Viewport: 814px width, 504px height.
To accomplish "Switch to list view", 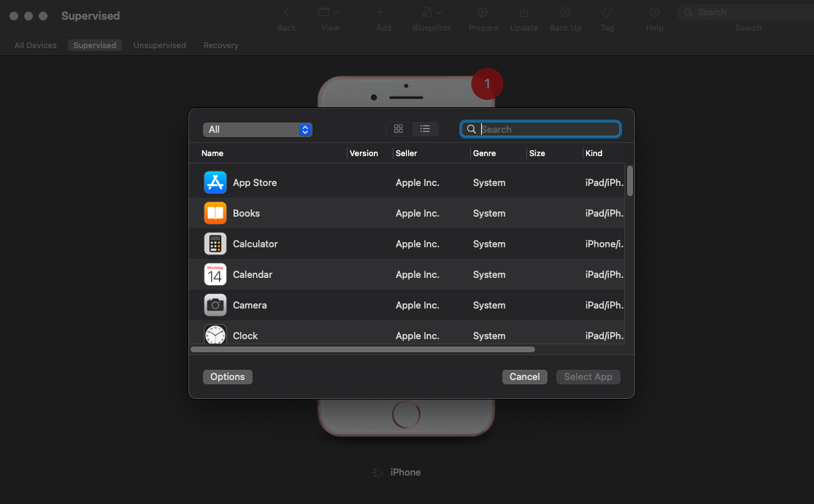I will (425, 128).
